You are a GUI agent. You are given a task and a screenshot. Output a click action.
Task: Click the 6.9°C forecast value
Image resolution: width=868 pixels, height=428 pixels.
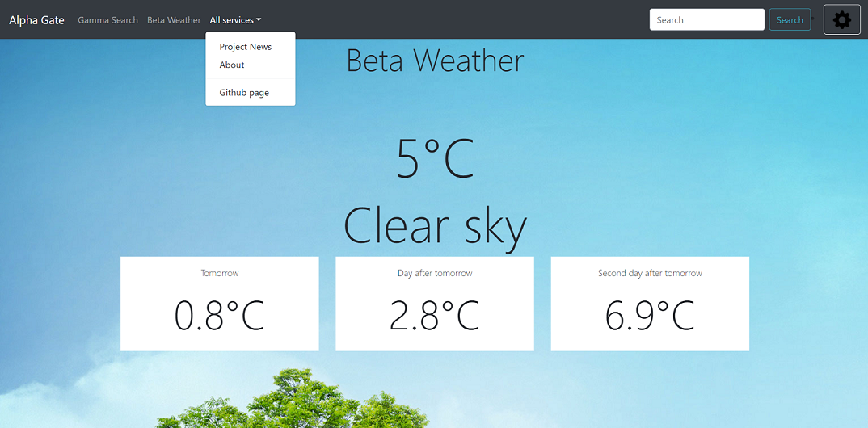click(650, 316)
